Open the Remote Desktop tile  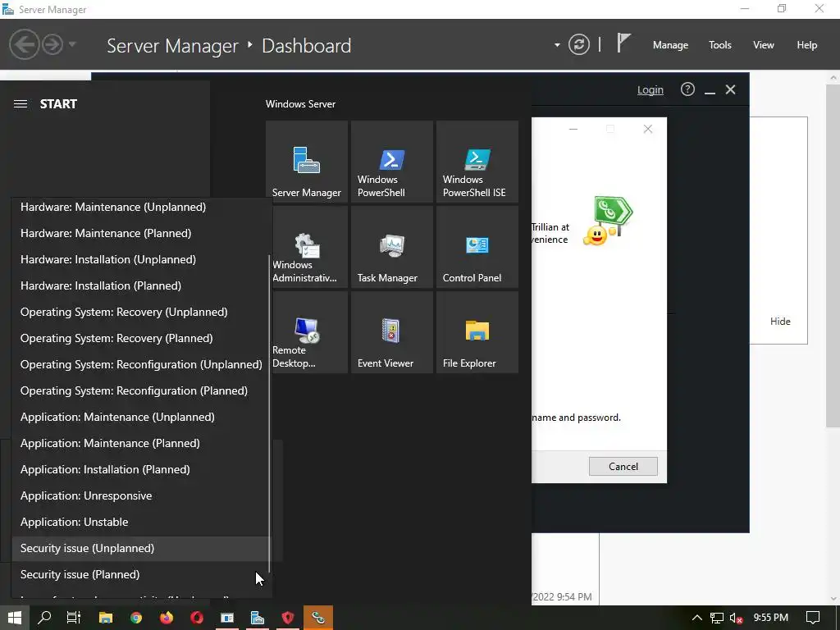click(x=310, y=332)
